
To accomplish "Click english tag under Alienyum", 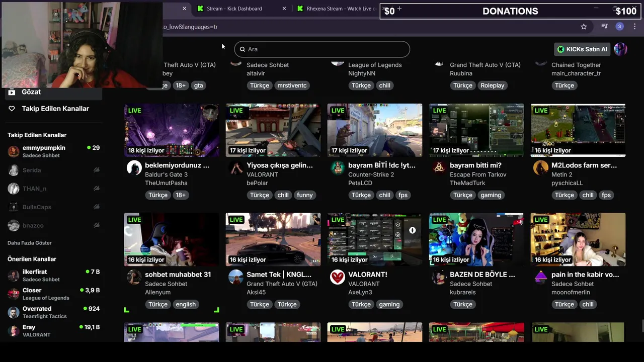I will (x=186, y=304).
